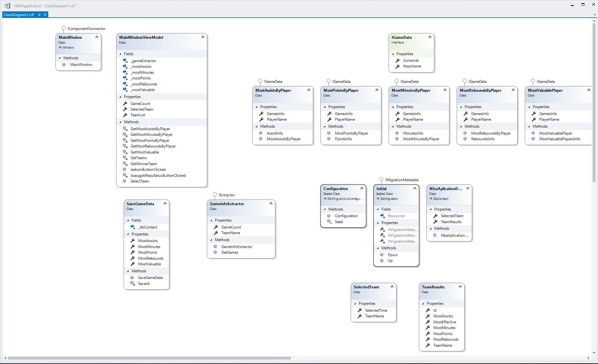Select the IssaugotiRezultatusButtonClicked method

point(158,176)
